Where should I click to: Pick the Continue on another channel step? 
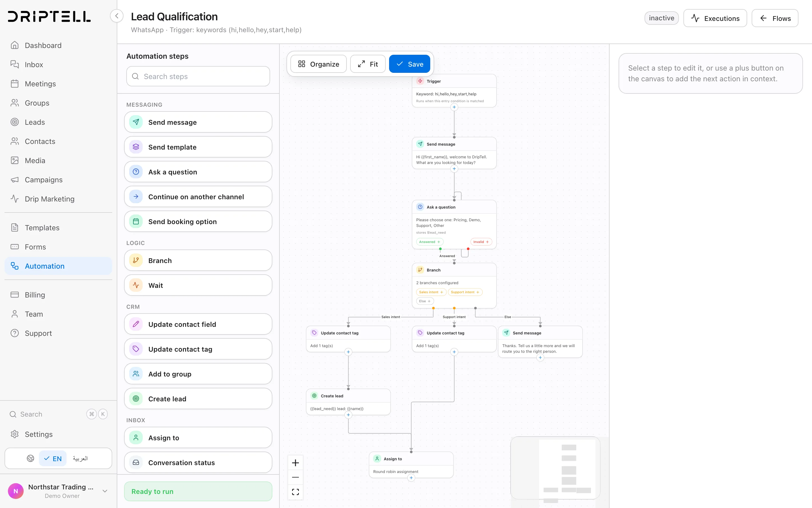pyautogui.click(x=198, y=196)
